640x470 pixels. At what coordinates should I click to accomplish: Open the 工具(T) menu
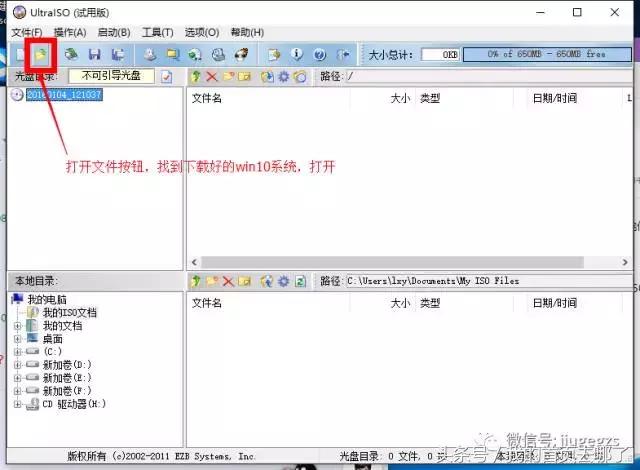click(x=158, y=33)
